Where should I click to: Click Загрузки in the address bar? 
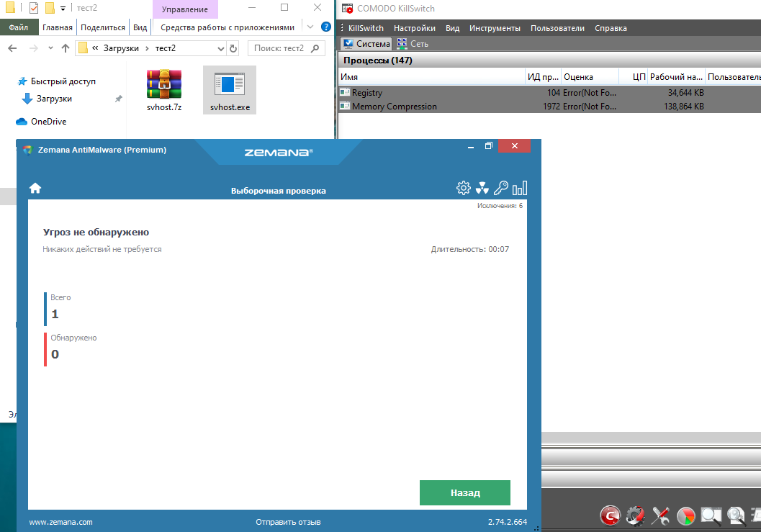click(121, 48)
